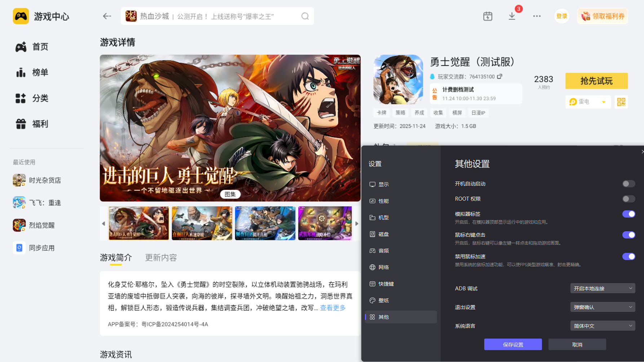Copy the player group number 764135100
Screen dimensions: 644x362
pyautogui.click(x=500, y=76)
